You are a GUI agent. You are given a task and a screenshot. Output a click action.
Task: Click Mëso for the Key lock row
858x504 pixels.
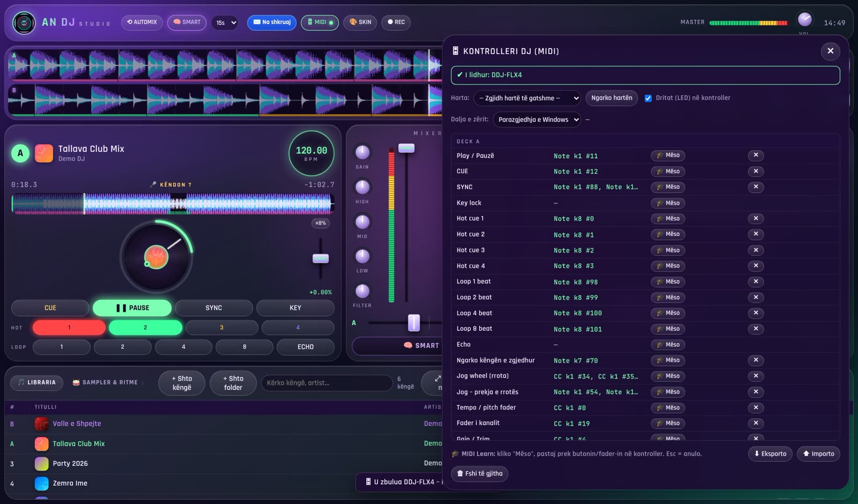tap(668, 203)
